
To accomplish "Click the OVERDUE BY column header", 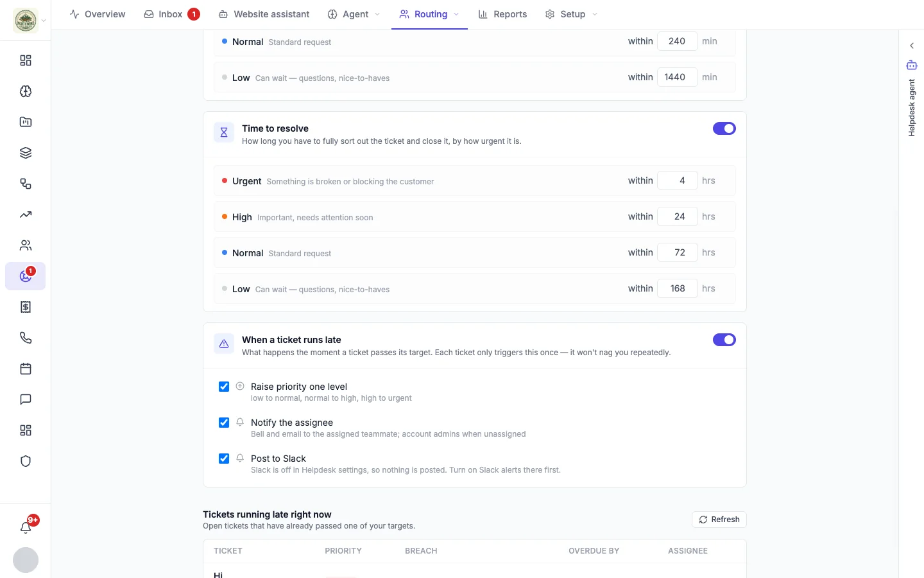I will (594, 551).
